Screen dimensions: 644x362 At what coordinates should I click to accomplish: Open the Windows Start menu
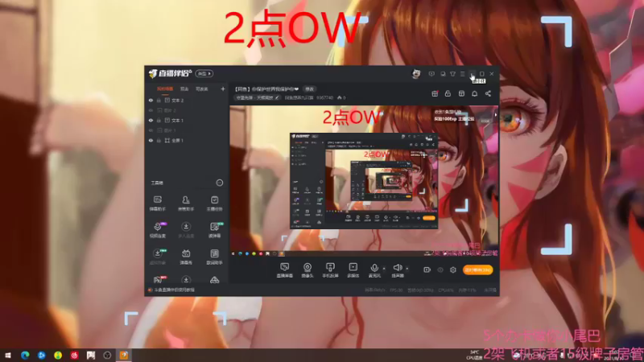pyautogui.click(x=8, y=356)
